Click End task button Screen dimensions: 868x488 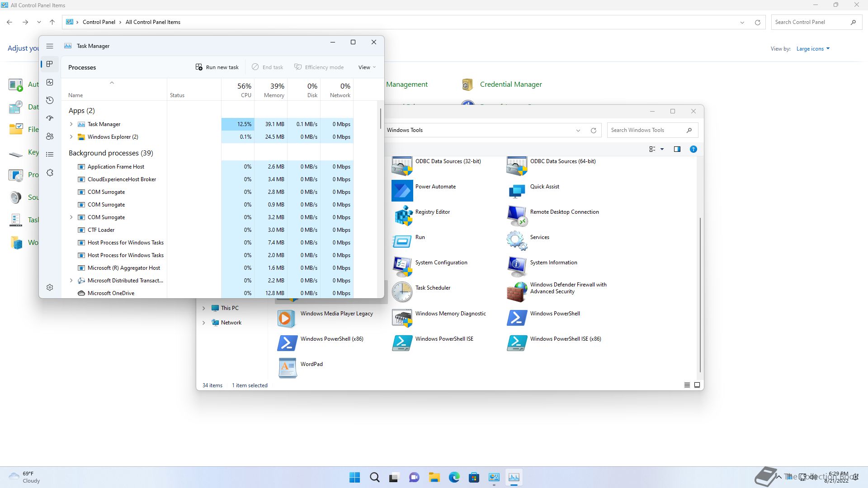point(268,67)
